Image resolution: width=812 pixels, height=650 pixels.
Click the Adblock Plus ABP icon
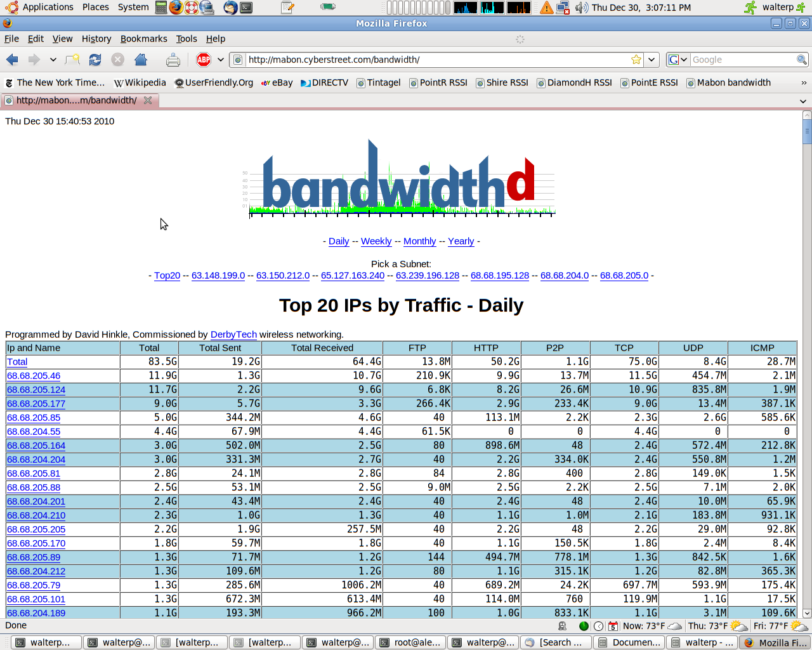point(204,60)
